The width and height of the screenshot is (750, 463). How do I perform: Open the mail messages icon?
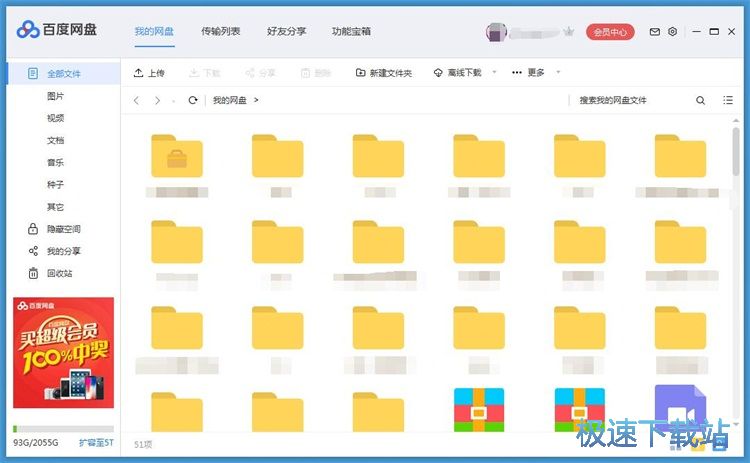654,32
